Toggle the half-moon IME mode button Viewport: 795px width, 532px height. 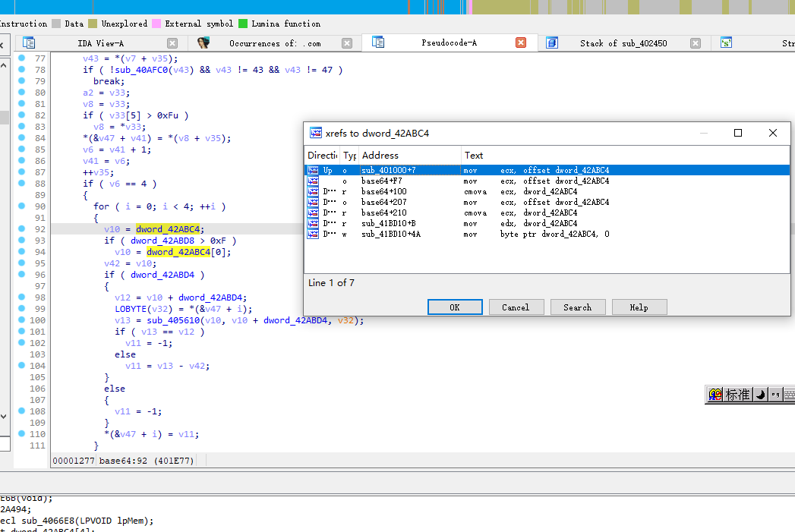click(760, 395)
